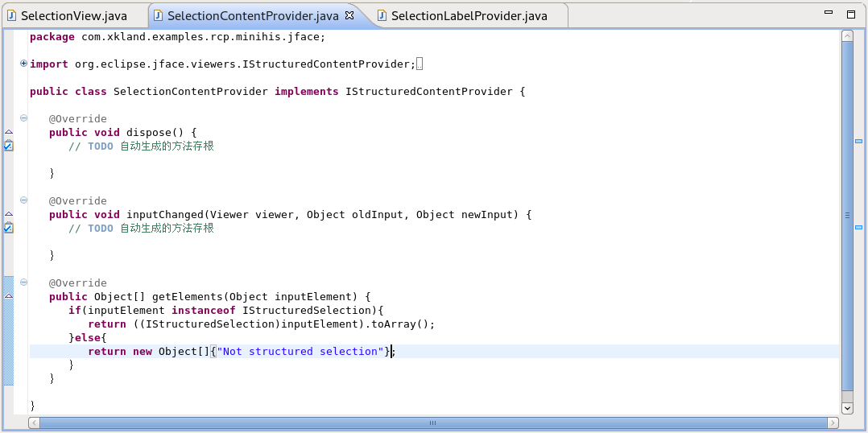868x433 pixels.
Task: Maximize the editor area
Action: [851, 14]
